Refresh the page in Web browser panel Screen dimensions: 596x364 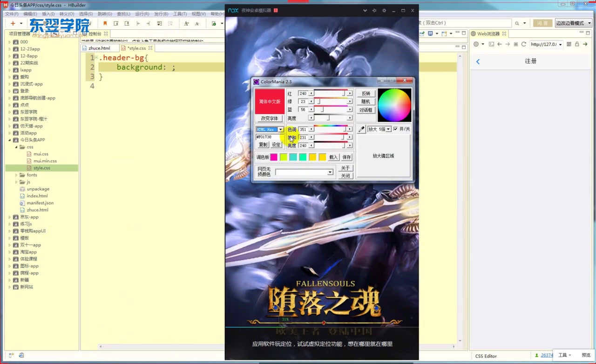[524, 44]
